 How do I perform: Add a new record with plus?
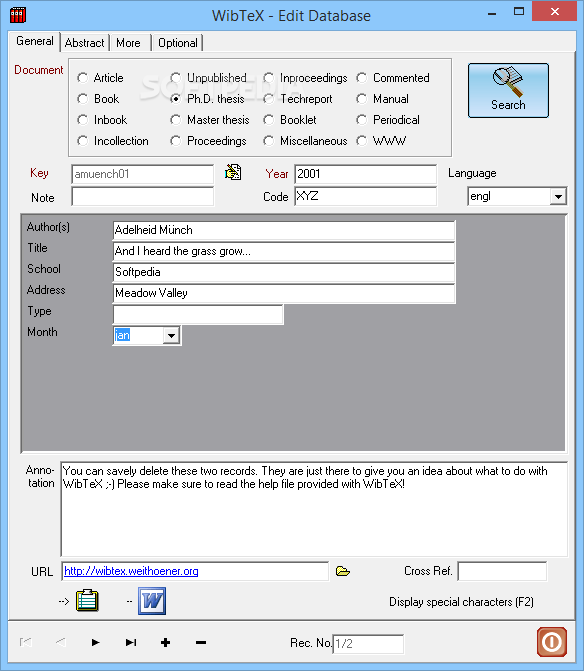tap(166, 642)
